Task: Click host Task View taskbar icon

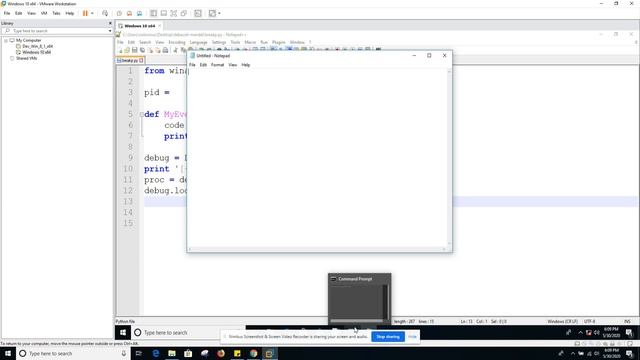Action: coord(138,353)
